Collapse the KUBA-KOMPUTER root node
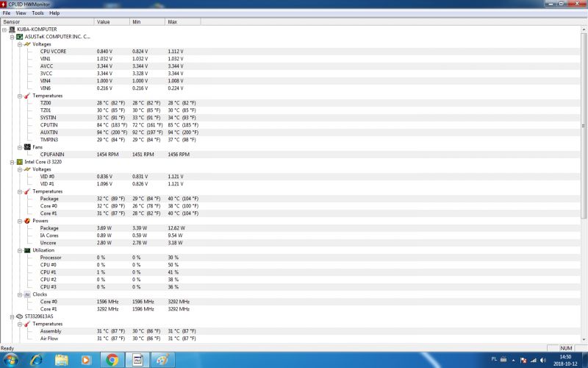 coord(4,29)
